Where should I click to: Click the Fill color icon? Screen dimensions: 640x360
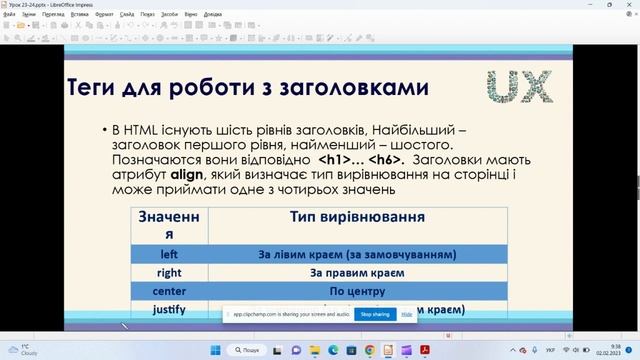(45, 38)
